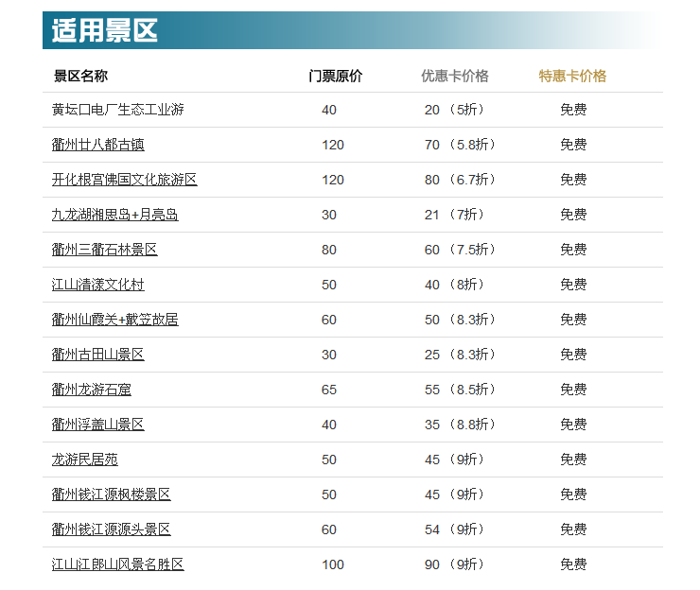Click 免费 in the 江山江郎山风景名胜区 row
700x590 pixels.
point(573,564)
